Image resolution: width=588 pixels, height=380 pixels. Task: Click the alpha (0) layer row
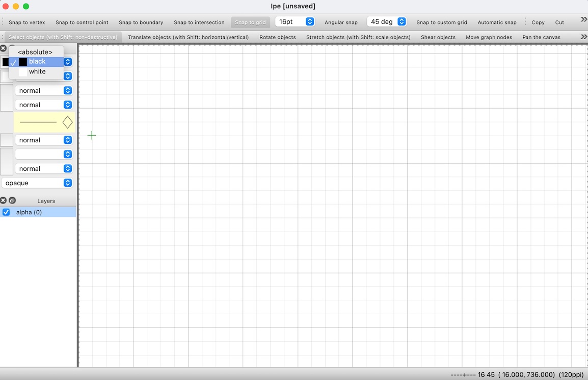coord(38,212)
